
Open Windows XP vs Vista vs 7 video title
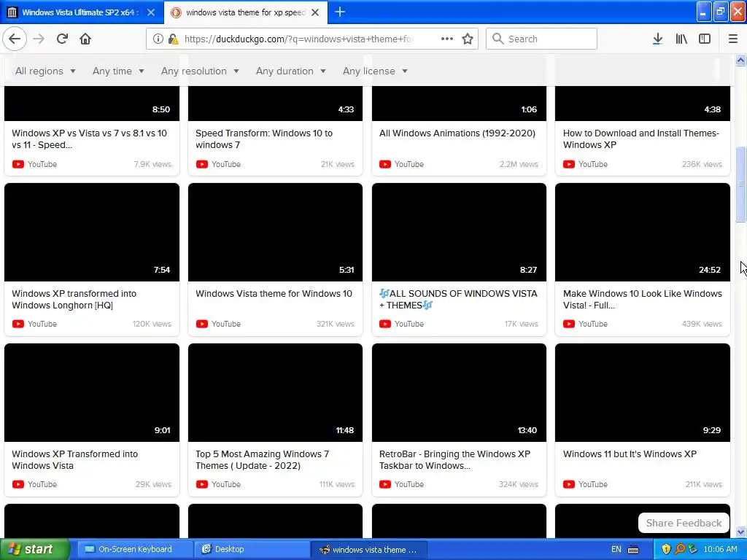[90, 139]
